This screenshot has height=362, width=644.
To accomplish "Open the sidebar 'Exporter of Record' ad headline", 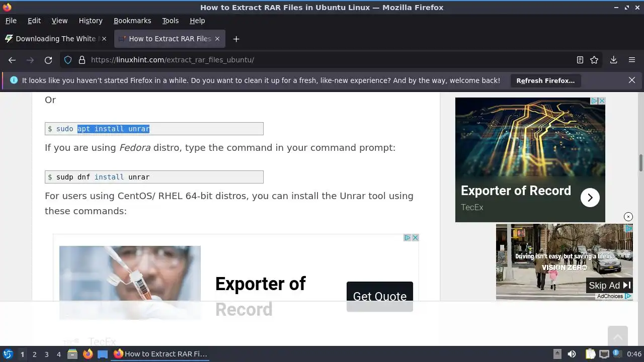I will (x=516, y=191).
